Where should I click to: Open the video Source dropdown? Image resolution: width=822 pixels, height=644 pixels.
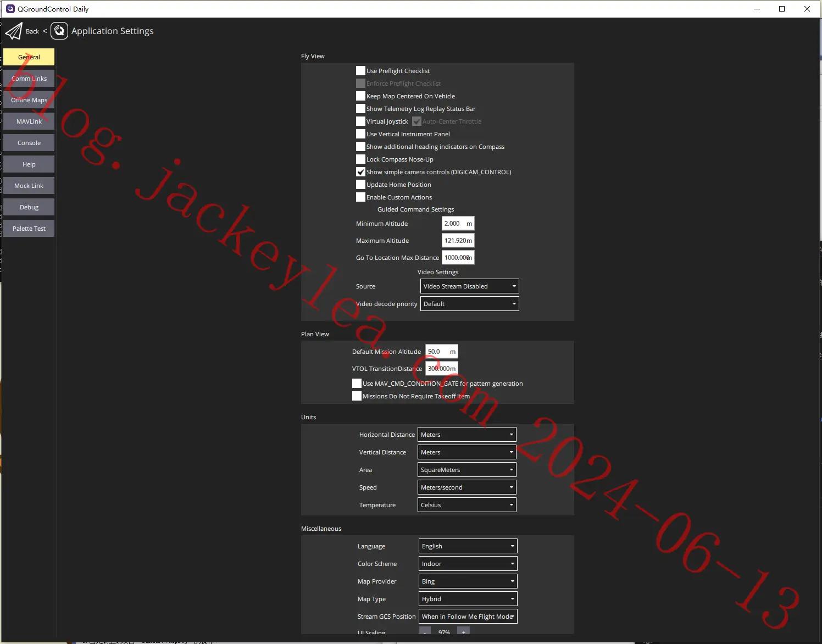[470, 286]
